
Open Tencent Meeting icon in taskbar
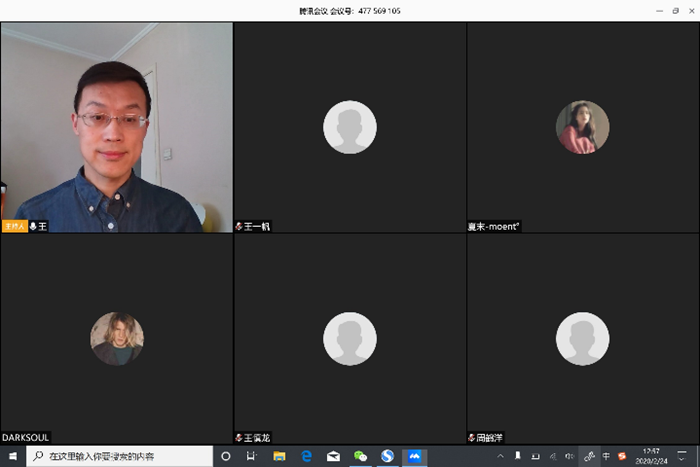coord(414,456)
